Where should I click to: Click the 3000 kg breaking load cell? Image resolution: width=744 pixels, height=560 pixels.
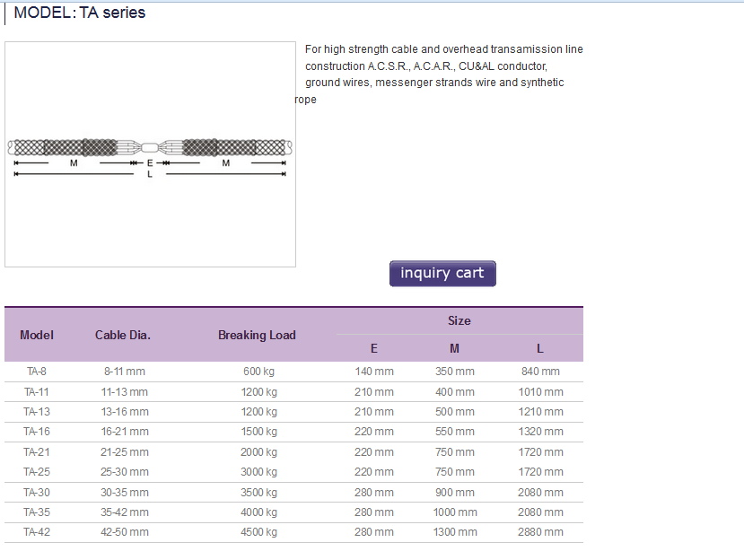coord(258,472)
